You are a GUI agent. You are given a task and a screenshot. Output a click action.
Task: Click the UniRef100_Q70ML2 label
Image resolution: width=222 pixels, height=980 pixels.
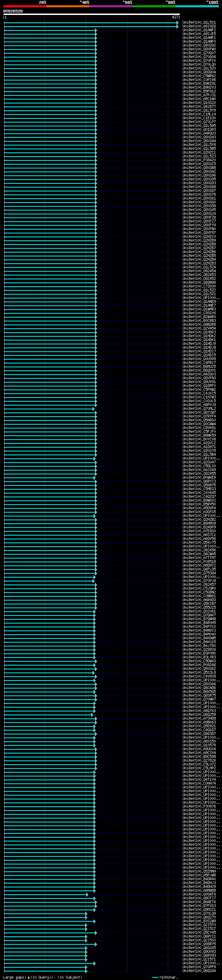[199, 408]
